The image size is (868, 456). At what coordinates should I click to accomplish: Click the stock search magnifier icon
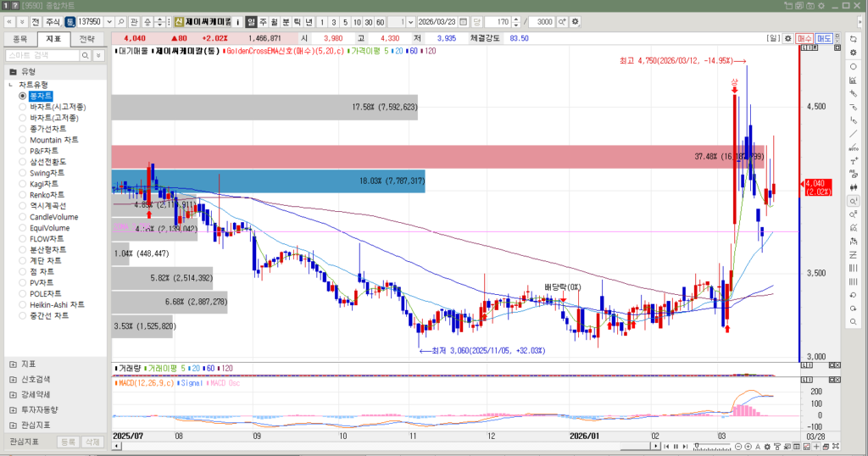pyautogui.click(x=121, y=21)
